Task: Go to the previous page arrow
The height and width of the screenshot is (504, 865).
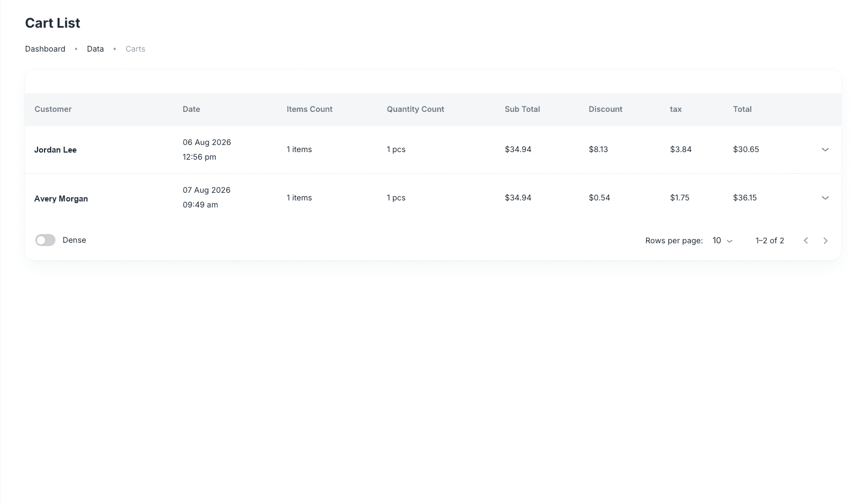Action: pos(806,241)
